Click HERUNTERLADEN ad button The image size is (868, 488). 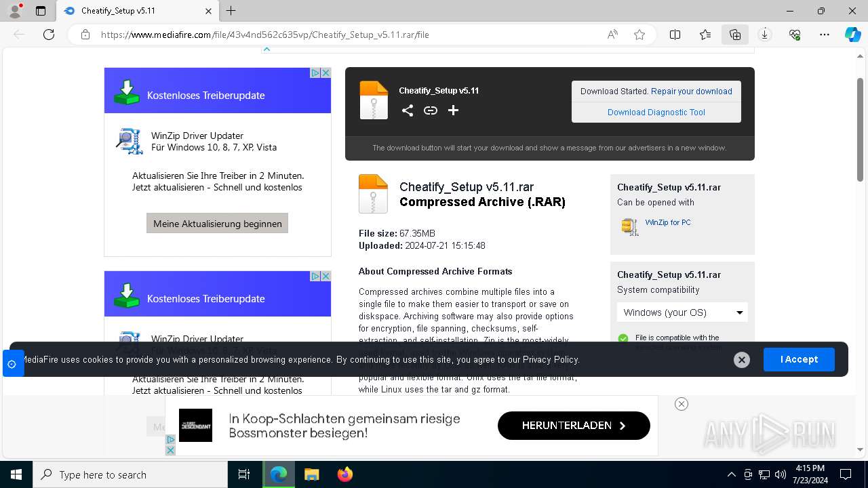pyautogui.click(x=574, y=426)
